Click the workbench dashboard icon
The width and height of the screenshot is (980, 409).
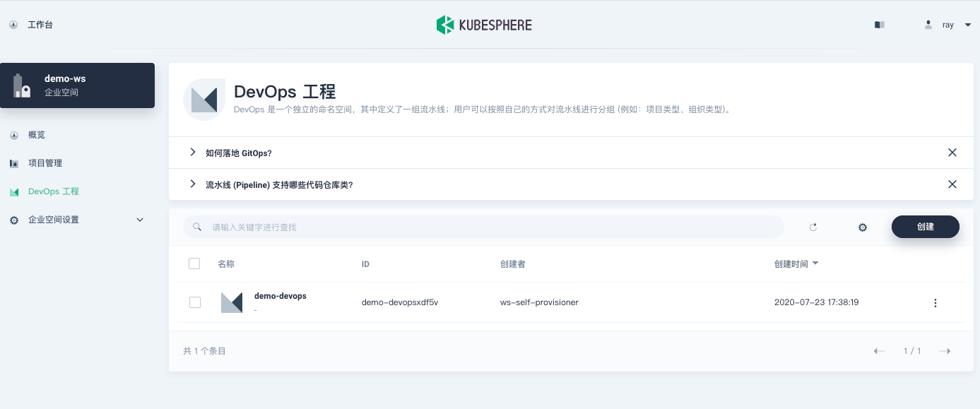(x=13, y=25)
